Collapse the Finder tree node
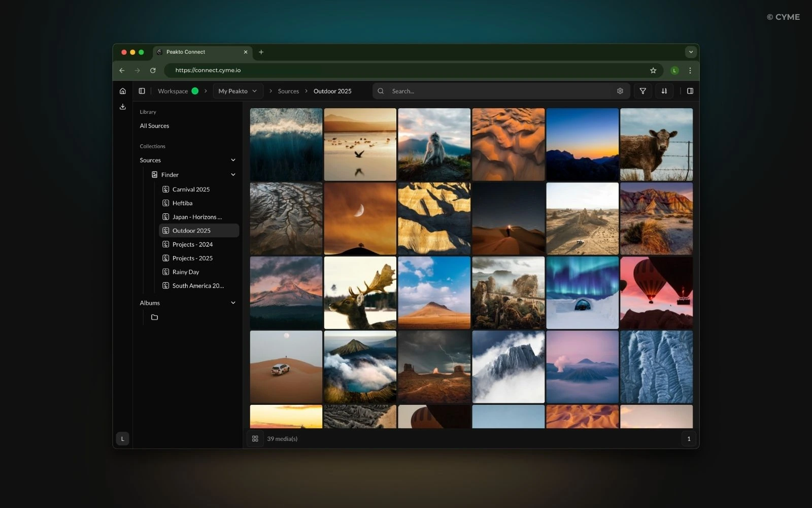The image size is (812, 508). coord(233,175)
